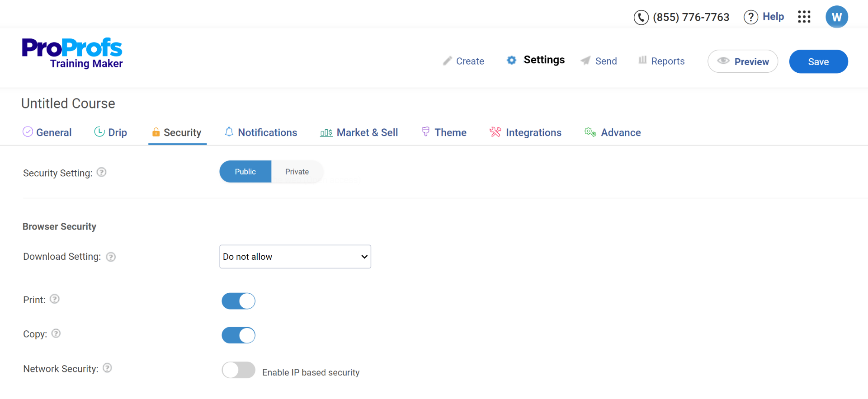Click the Browser Security heading

point(60,226)
